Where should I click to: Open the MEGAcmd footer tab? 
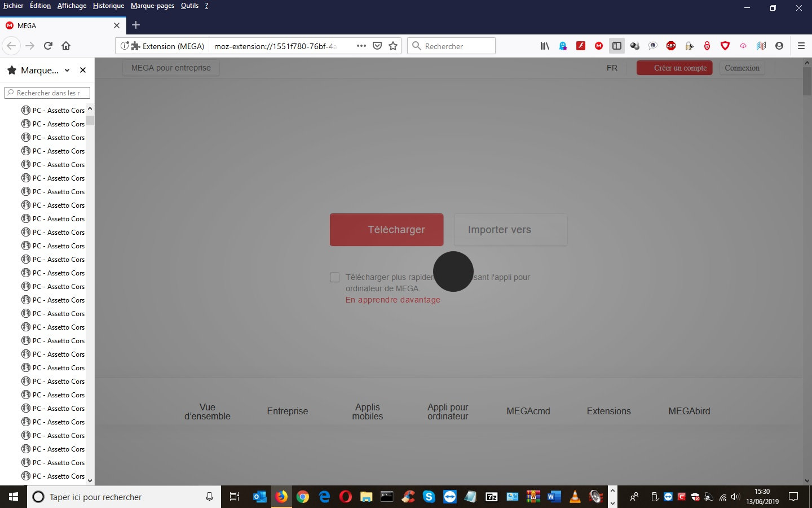click(528, 411)
